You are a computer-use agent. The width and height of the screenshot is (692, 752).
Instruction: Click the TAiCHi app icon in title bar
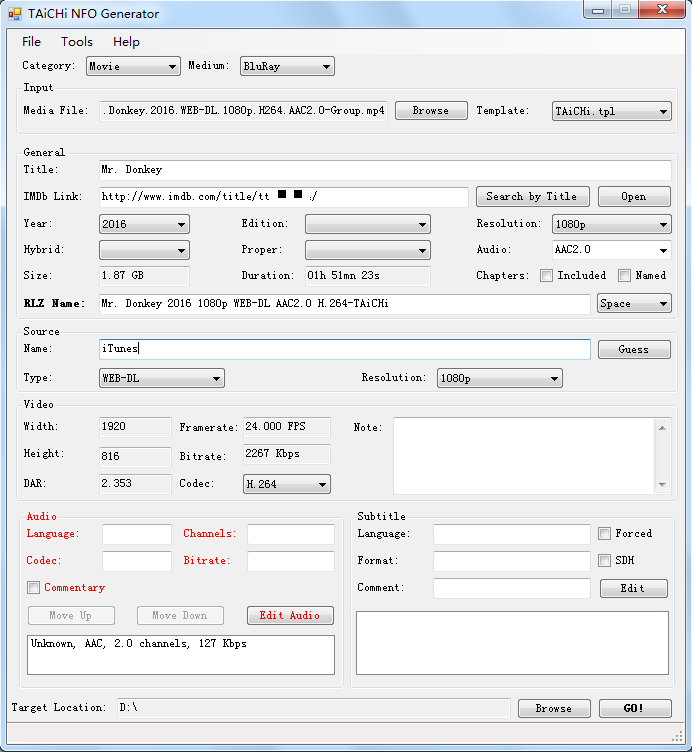(15, 14)
